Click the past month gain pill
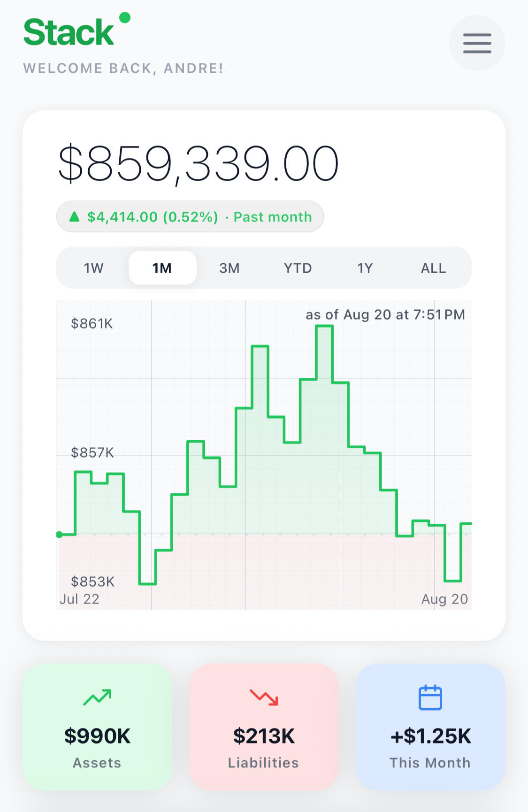Viewport: 528px width, 812px height. (x=190, y=217)
